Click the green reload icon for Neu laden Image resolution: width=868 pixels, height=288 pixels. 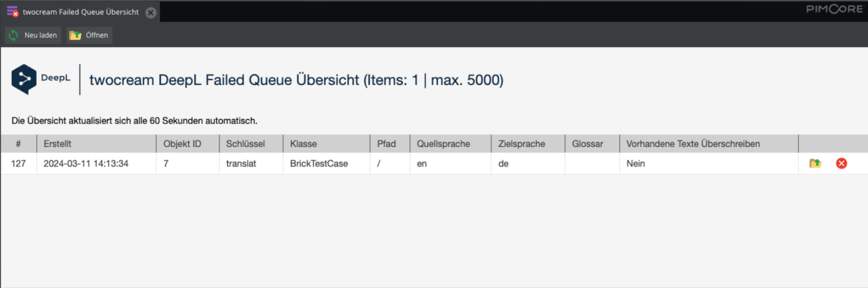[14, 36]
